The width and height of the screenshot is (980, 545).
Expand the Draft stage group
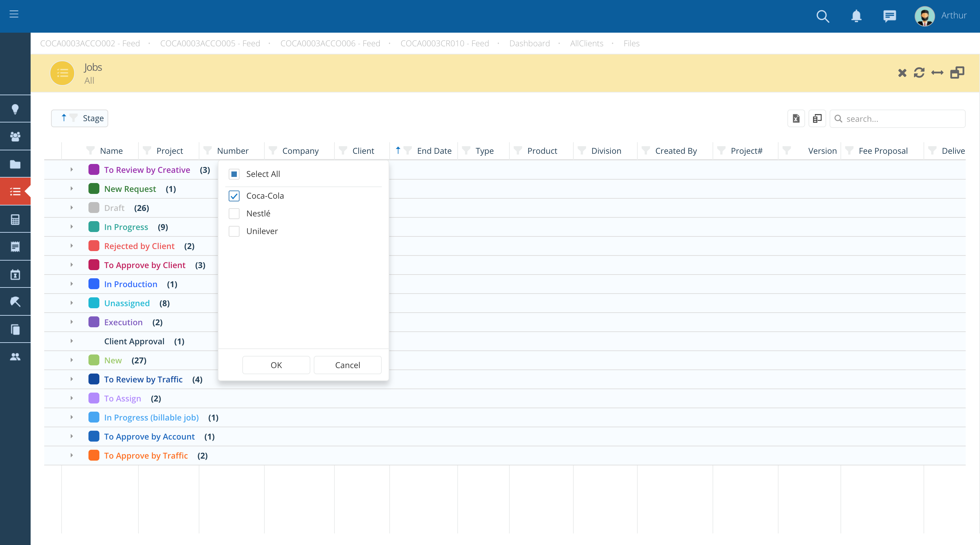tap(71, 208)
